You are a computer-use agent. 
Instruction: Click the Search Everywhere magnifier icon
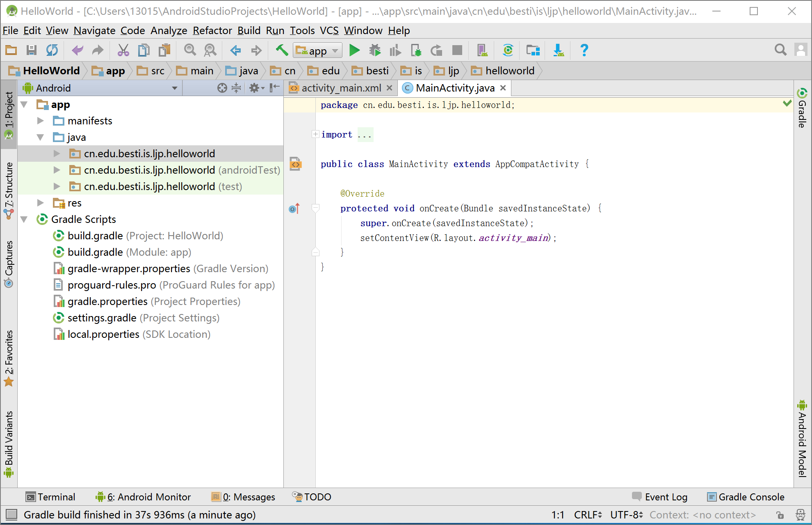tap(780, 50)
